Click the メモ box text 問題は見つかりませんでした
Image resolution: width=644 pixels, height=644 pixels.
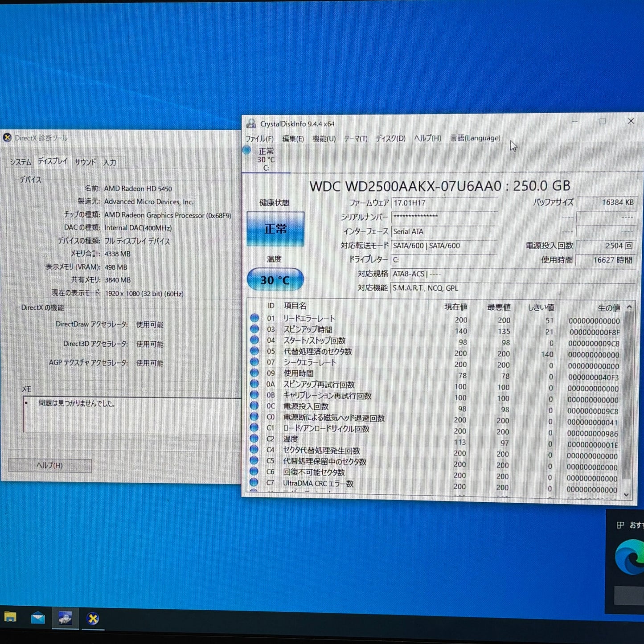click(77, 403)
